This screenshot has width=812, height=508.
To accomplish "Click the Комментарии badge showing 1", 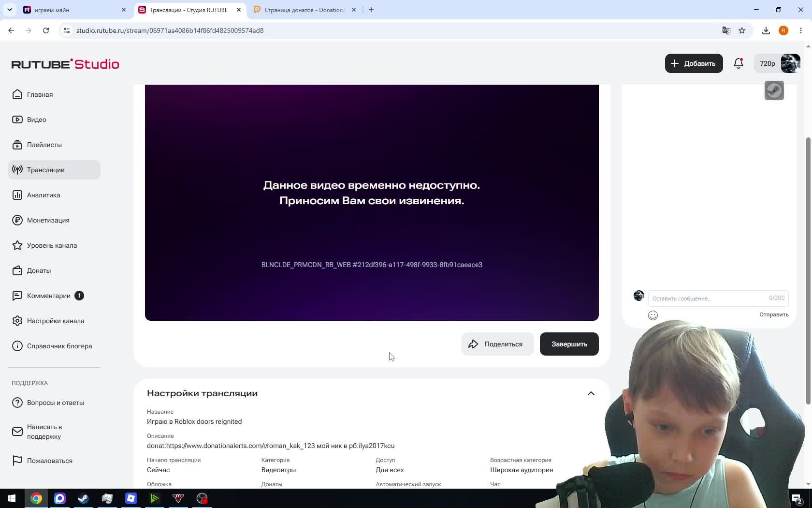I will pos(79,296).
